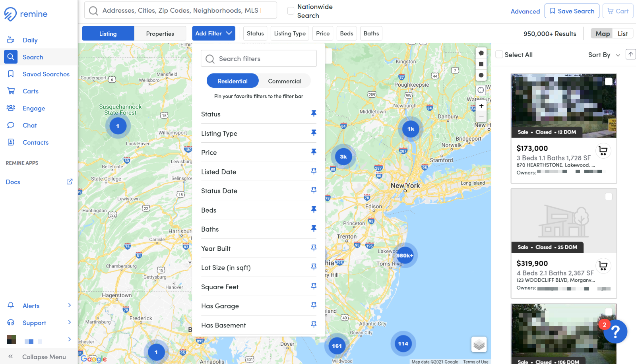Check the Select All checkbox
The image size is (636, 364).
coord(499,55)
